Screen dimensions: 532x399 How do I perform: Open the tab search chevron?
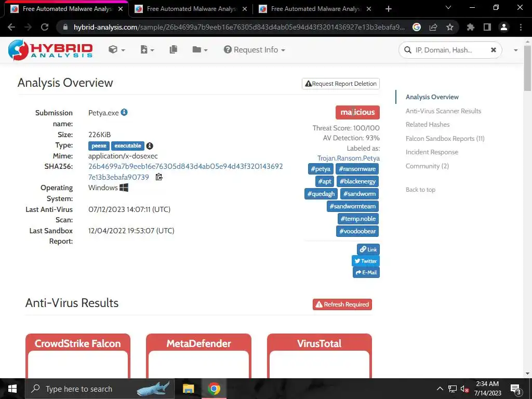(448, 7)
